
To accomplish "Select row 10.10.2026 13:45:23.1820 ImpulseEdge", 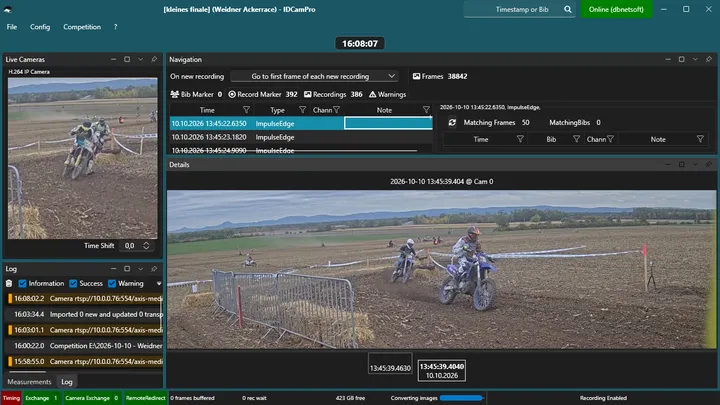I will pos(301,137).
